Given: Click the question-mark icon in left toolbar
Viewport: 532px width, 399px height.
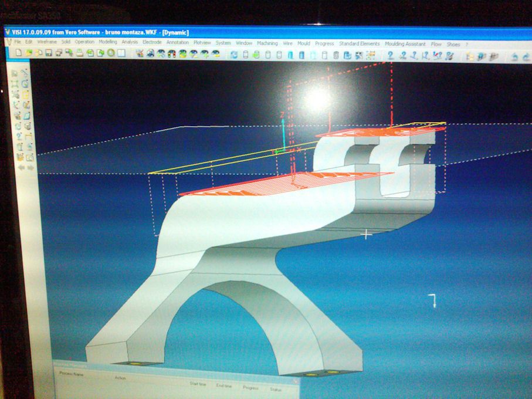Looking at the screenshot, I should pyautogui.click(x=19, y=136).
